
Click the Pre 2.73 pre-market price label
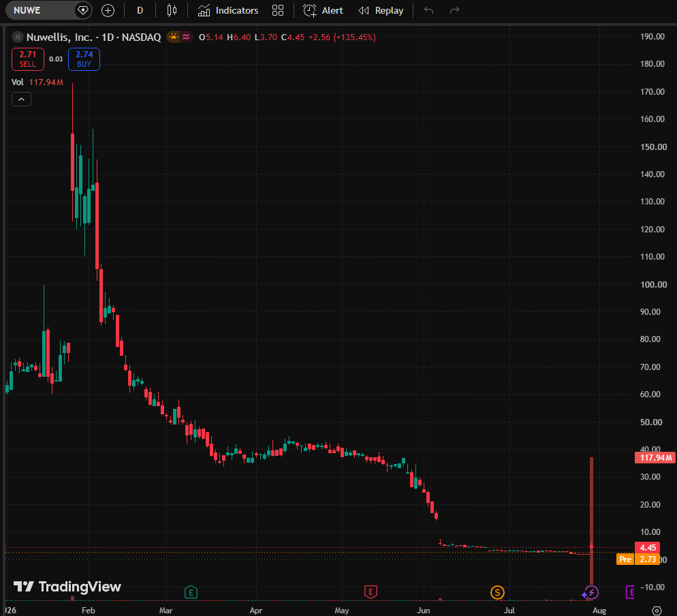tap(639, 559)
